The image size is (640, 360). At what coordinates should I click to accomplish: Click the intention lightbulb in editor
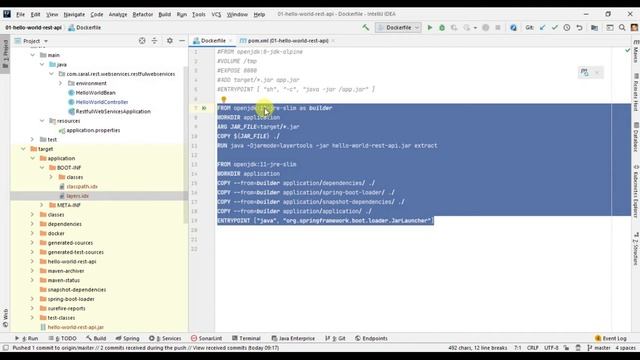[223, 99]
